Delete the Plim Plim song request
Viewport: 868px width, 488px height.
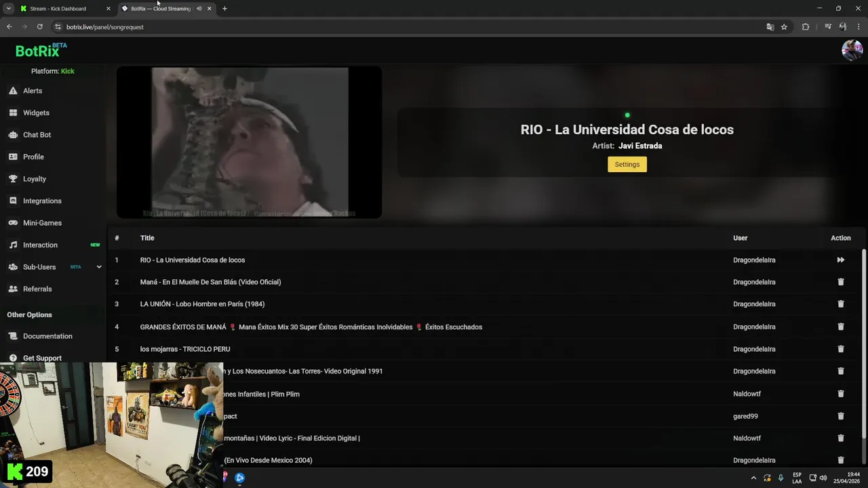coord(841,394)
